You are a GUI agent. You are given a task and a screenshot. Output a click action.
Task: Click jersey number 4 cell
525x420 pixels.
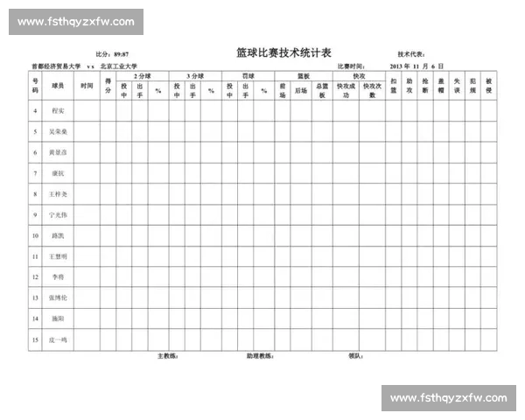click(35, 111)
